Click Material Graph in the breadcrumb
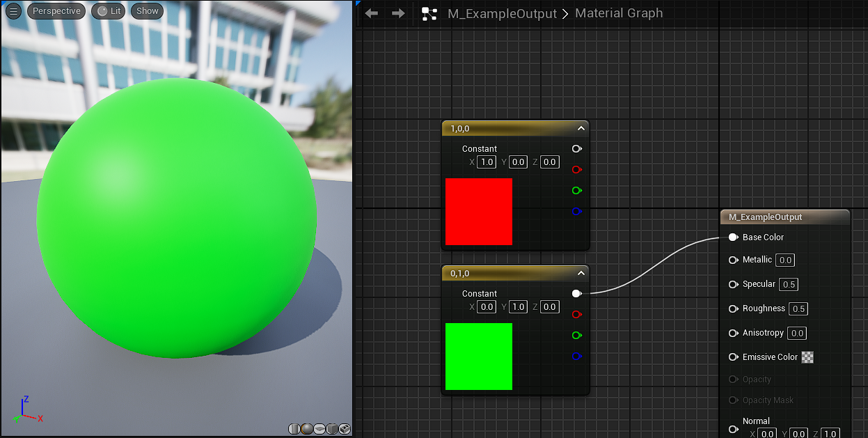The height and width of the screenshot is (438, 868). pyautogui.click(x=618, y=14)
